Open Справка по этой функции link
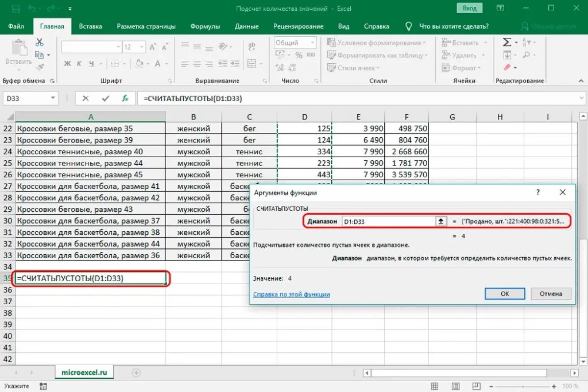Screen dimensions: 588x392 coord(292,294)
